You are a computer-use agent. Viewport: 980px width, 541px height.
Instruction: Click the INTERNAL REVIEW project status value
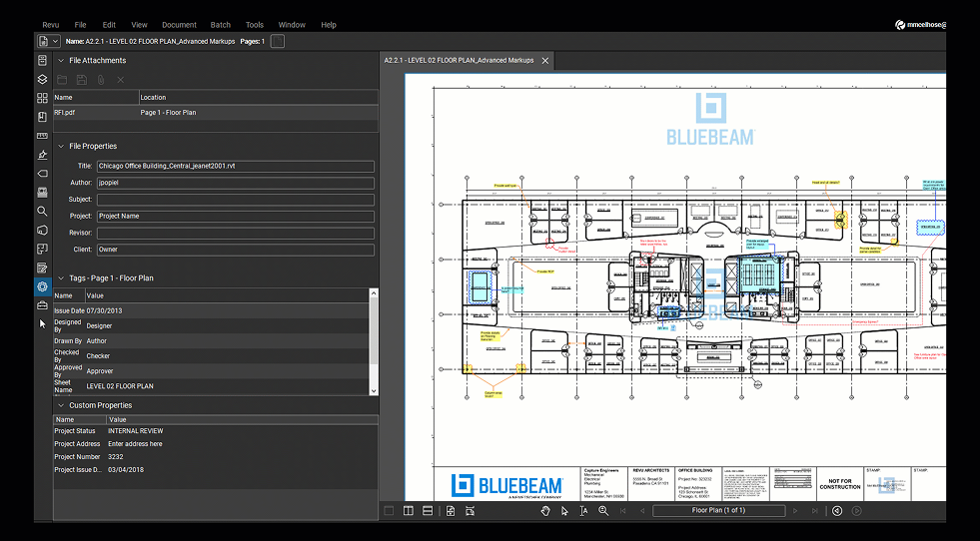(136, 431)
